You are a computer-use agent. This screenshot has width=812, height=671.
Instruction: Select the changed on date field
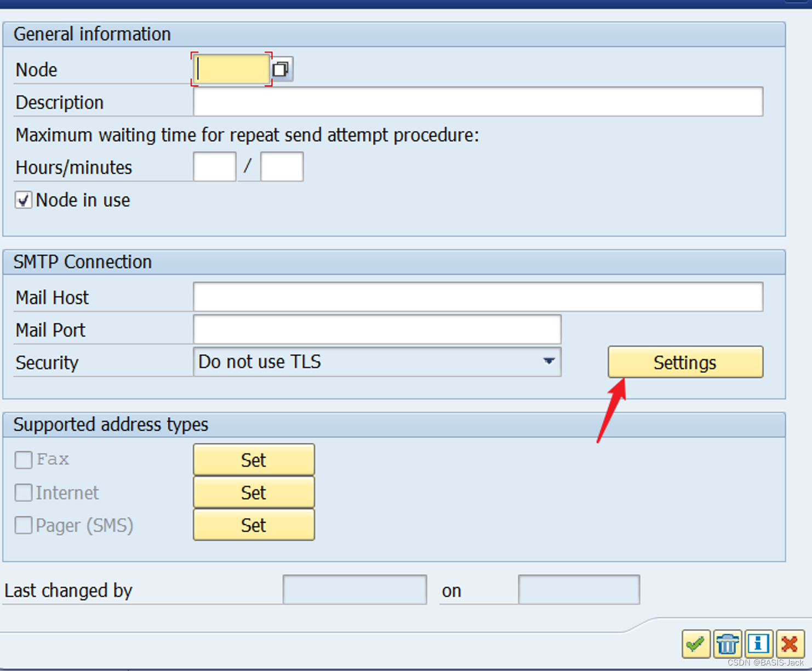(x=579, y=590)
